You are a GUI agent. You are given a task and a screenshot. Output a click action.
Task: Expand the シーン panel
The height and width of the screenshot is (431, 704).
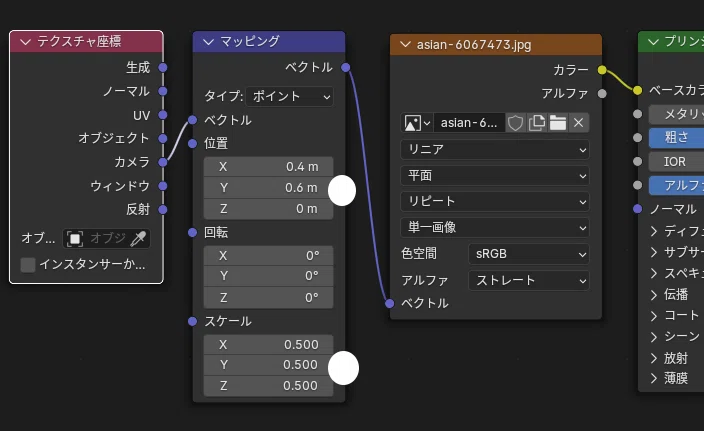tap(654, 337)
